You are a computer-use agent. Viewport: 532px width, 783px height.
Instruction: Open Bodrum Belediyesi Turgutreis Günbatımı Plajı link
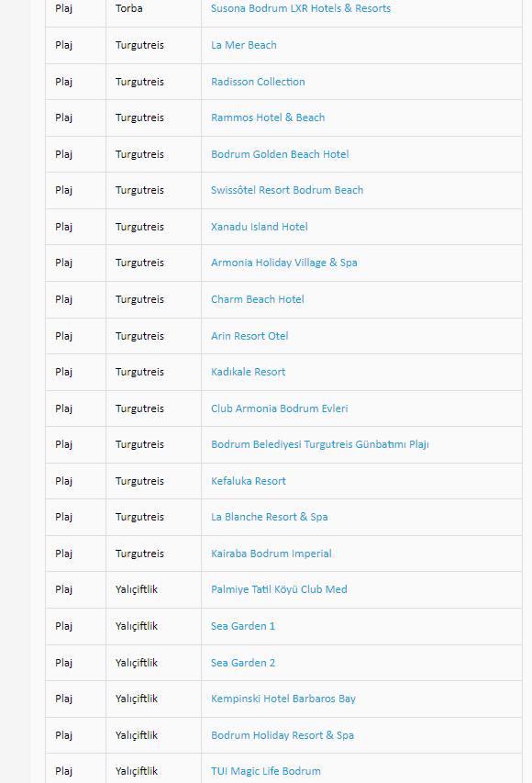[x=320, y=444]
